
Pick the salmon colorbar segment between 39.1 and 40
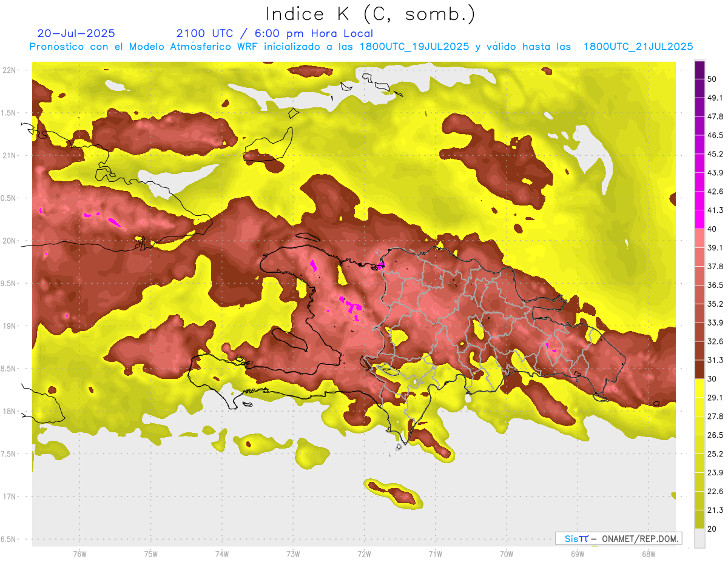[699, 239]
